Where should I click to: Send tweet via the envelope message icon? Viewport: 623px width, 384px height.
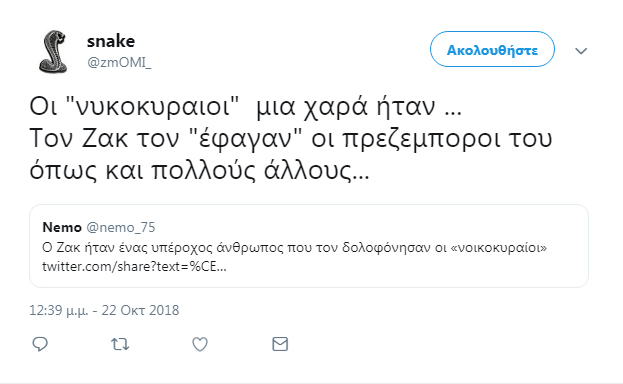click(280, 344)
